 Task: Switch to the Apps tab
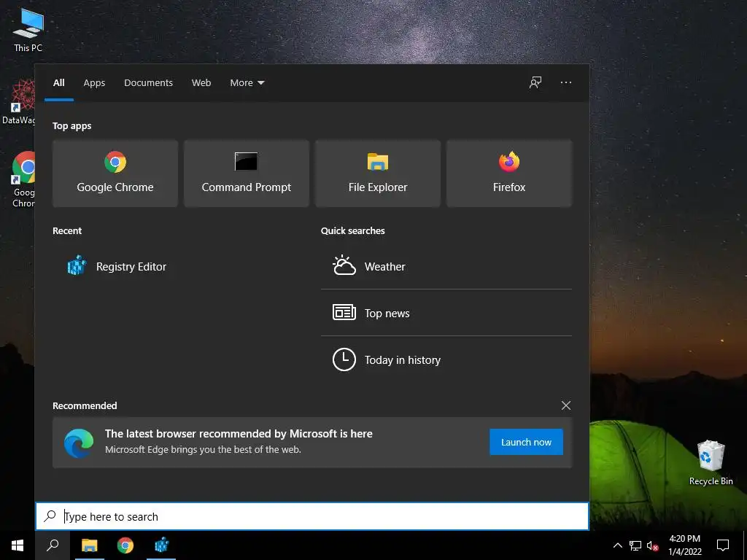click(94, 83)
